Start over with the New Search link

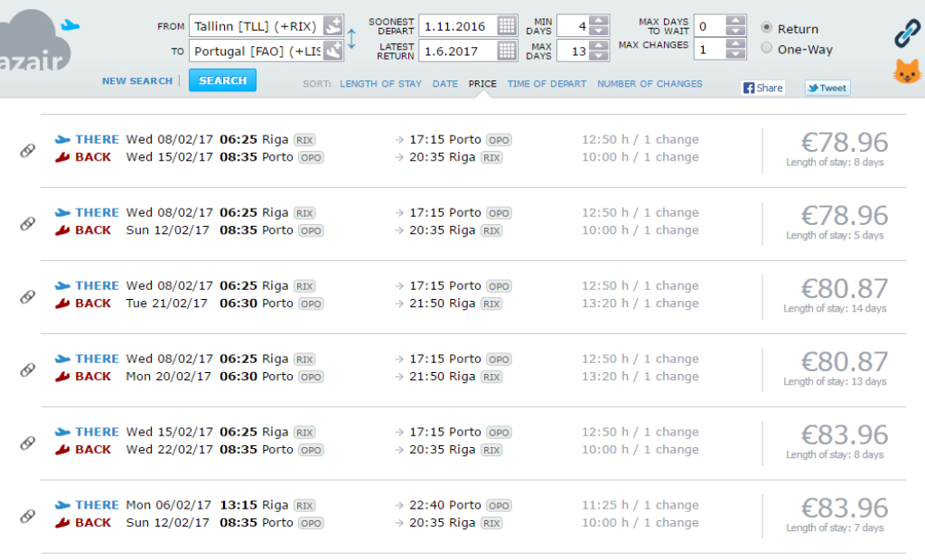pyautogui.click(x=137, y=81)
